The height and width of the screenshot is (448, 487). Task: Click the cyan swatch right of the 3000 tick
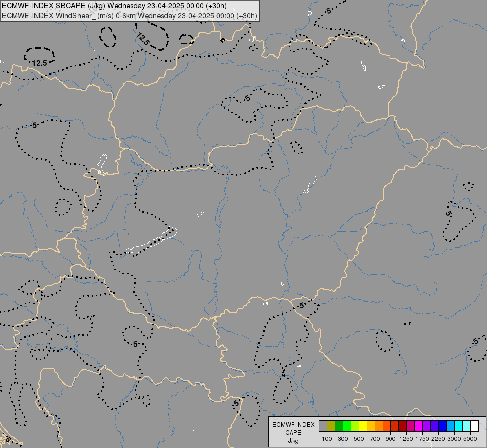459,426
